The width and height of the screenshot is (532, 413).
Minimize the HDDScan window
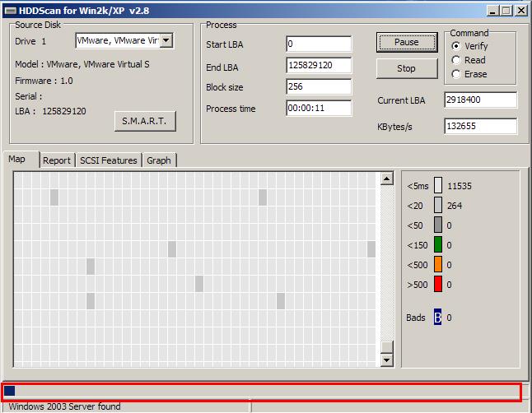coord(492,11)
